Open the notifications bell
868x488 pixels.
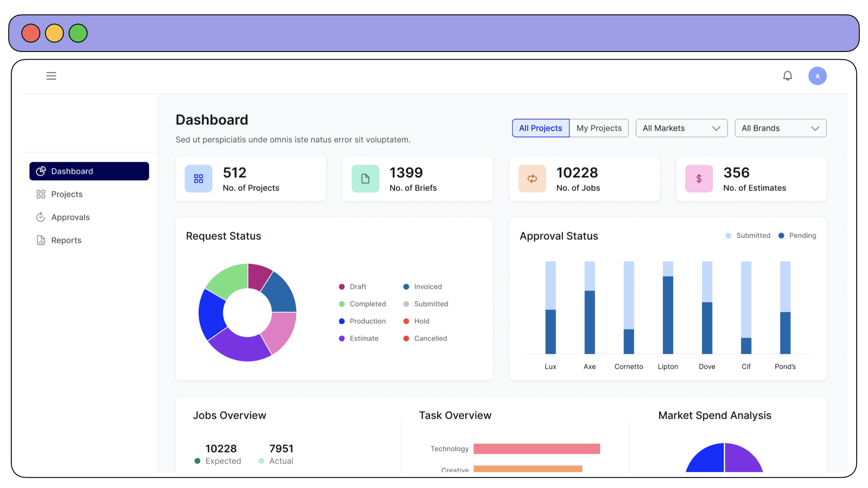pyautogui.click(x=788, y=76)
